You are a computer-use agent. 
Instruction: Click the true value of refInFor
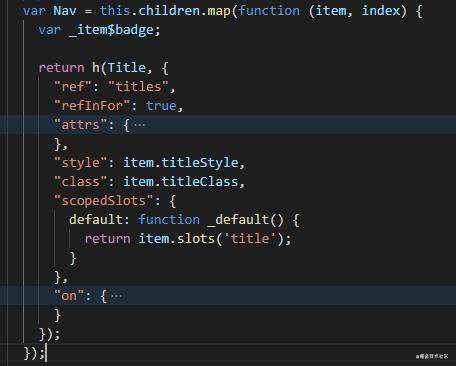161,106
